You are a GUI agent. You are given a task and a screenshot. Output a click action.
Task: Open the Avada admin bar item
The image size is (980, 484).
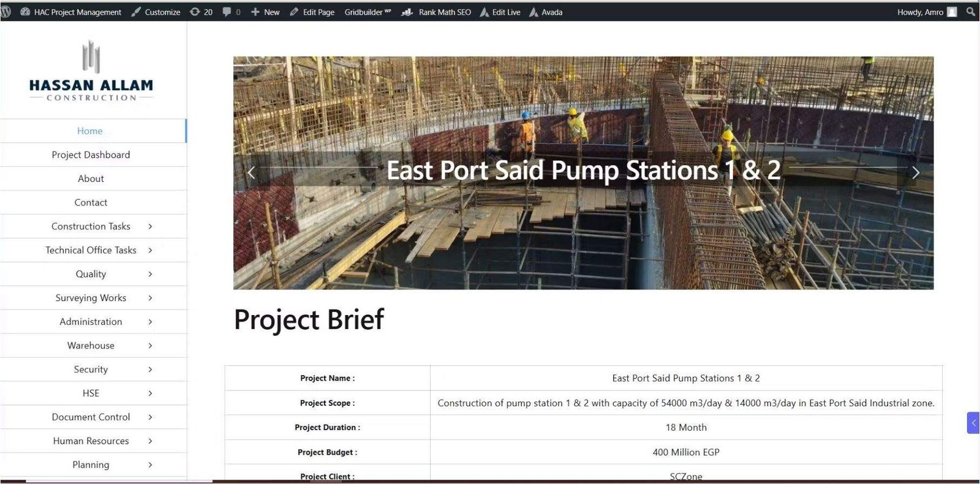point(546,12)
